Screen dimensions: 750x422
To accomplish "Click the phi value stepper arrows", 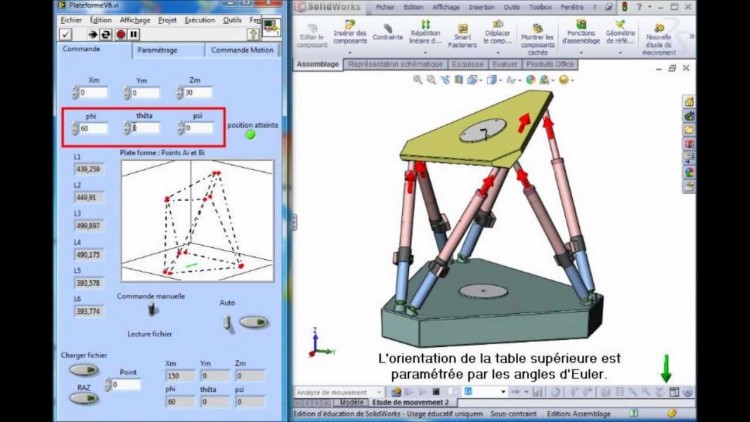I will (75, 128).
